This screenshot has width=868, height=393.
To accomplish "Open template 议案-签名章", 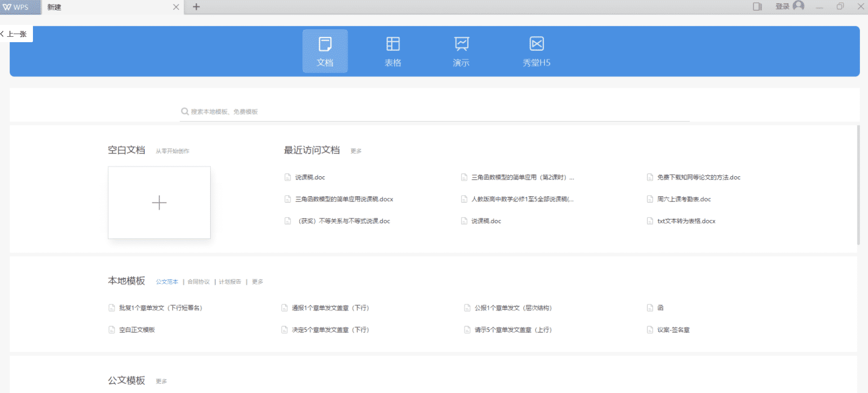I will [674, 330].
